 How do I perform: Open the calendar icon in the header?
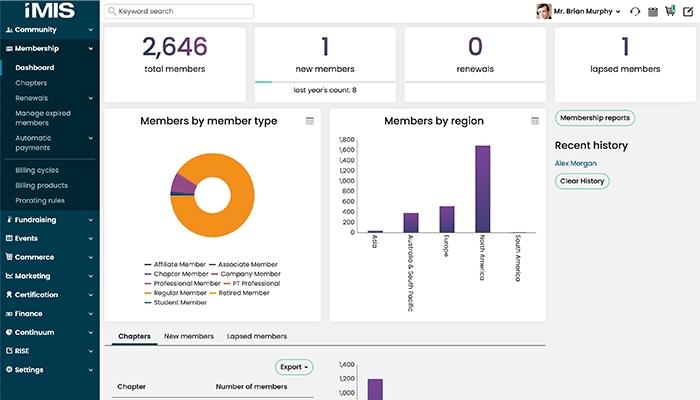pyautogui.click(x=653, y=12)
